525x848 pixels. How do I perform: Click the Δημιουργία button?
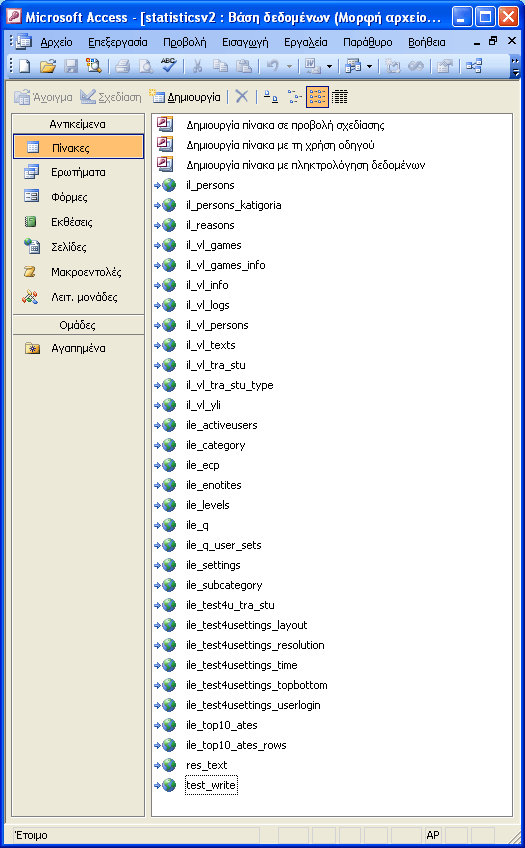185,97
